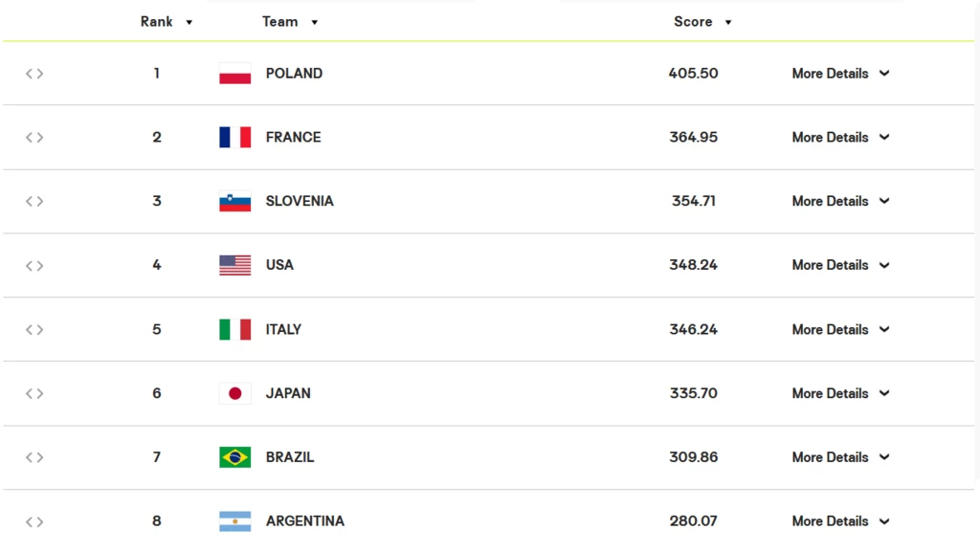
Task: Expand More Details for Poland
Action: click(x=840, y=74)
